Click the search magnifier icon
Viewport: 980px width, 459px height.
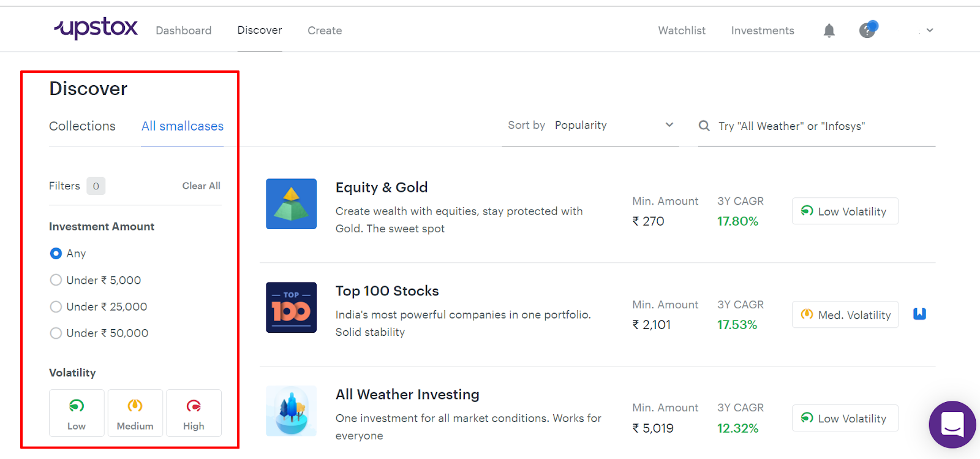tap(704, 126)
